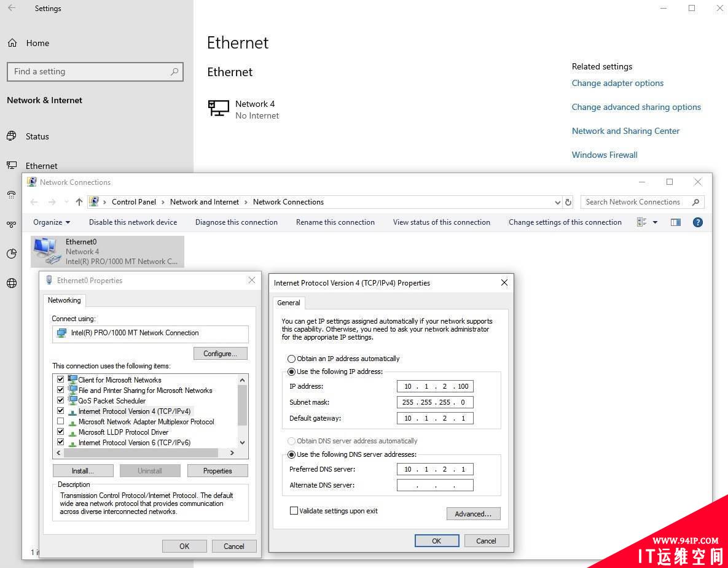Go back in Network Connections window
This screenshot has height=568, width=728.
(x=34, y=202)
